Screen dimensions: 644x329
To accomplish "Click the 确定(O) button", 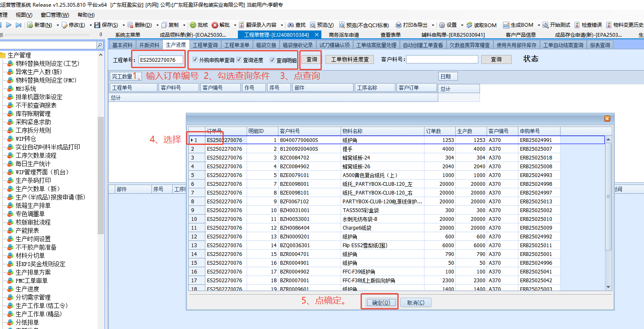I will tap(381, 303).
